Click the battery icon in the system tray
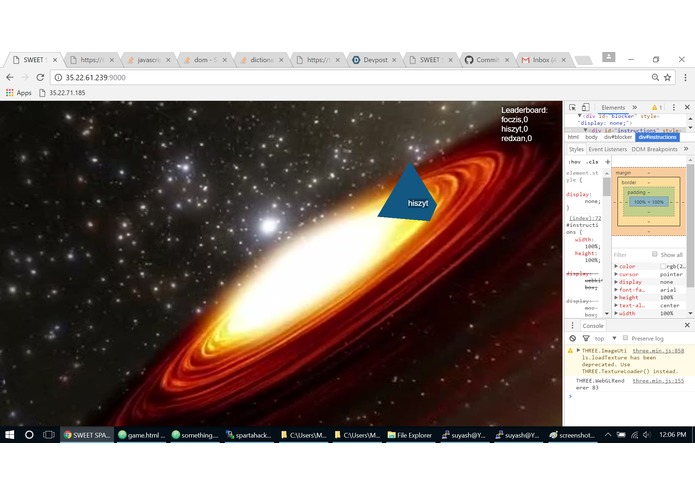This screenshot has height=494, width=695. coord(621,435)
